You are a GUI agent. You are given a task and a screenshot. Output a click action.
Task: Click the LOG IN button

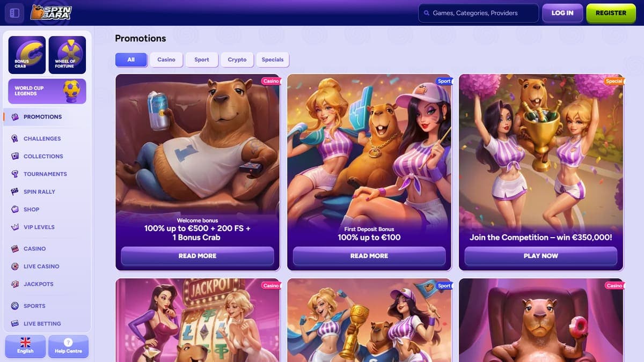pos(562,13)
